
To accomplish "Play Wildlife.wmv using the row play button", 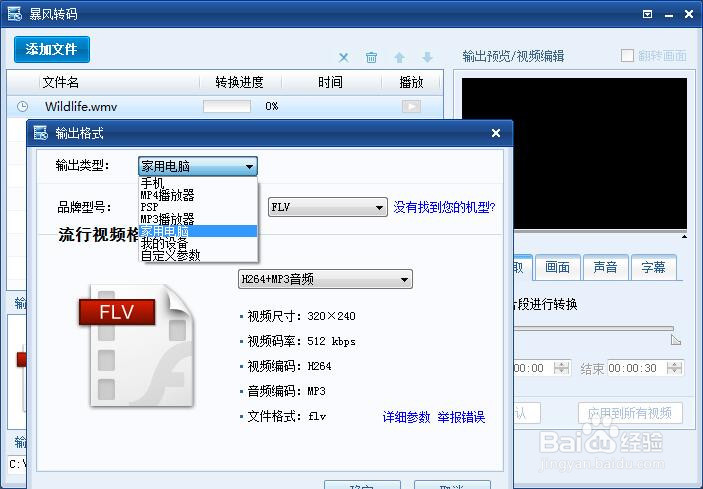I will [x=411, y=106].
